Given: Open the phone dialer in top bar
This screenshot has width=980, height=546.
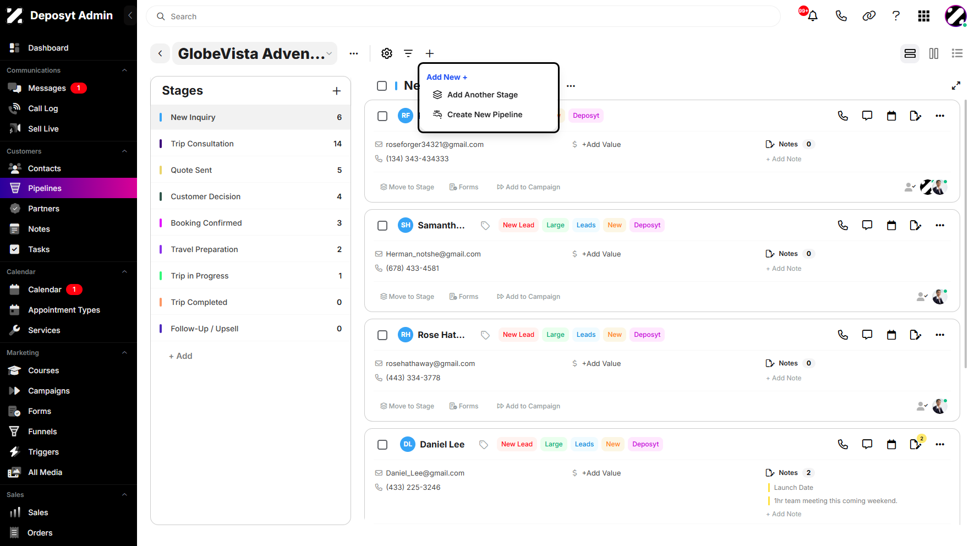Looking at the screenshot, I should (841, 16).
